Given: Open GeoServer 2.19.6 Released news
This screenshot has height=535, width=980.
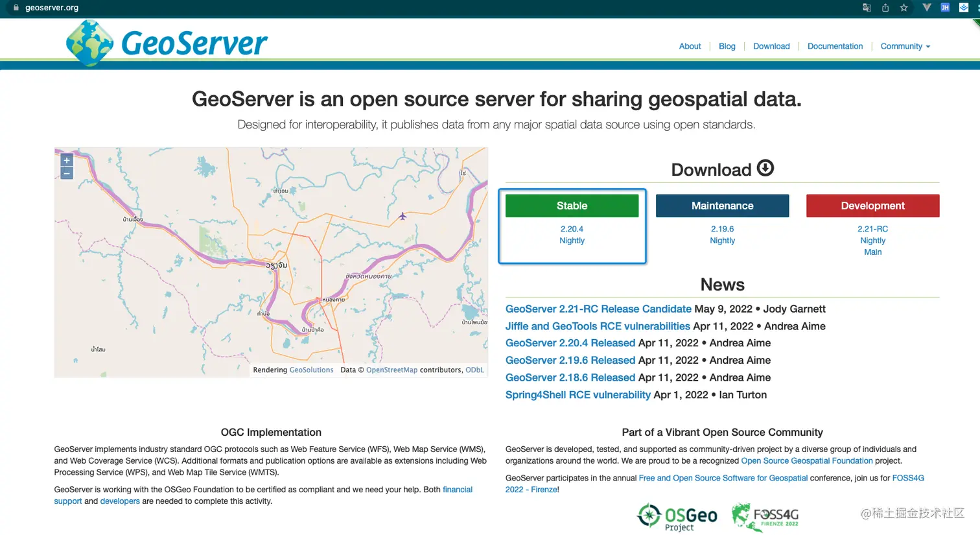Looking at the screenshot, I should [x=570, y=360].
